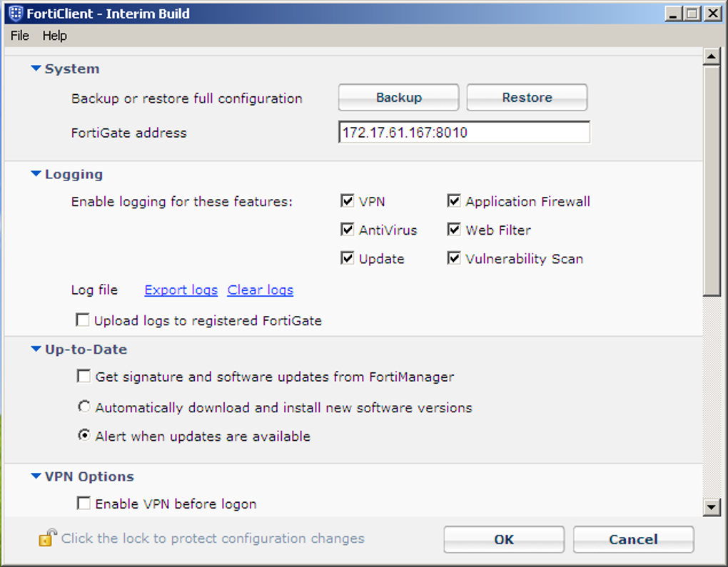Image resolution: width=728 pixels, height=567 pixels.
Task: Toggle Vulnerability Scan logging checkbox
Action: pos(454,258)
